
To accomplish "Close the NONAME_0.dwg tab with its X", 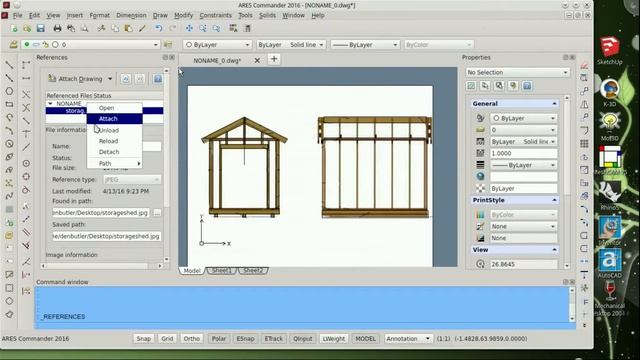I will [x=257, y=60].
